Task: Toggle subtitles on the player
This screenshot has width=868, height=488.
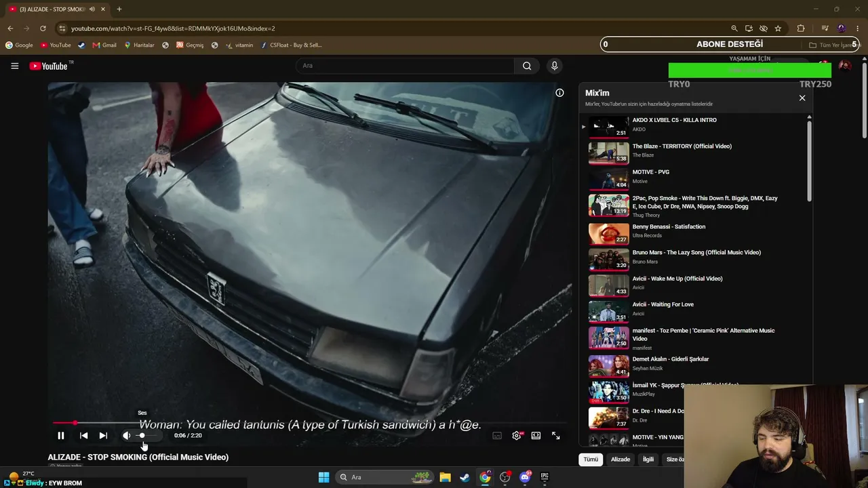Action: [497, 436]
